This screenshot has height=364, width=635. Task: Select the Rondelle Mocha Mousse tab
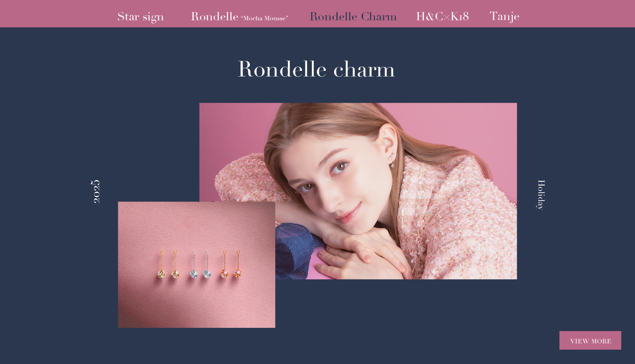(239, 17)
